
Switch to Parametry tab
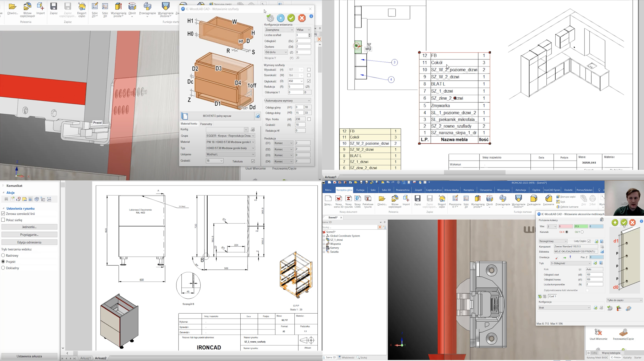[x=206, y=124]
